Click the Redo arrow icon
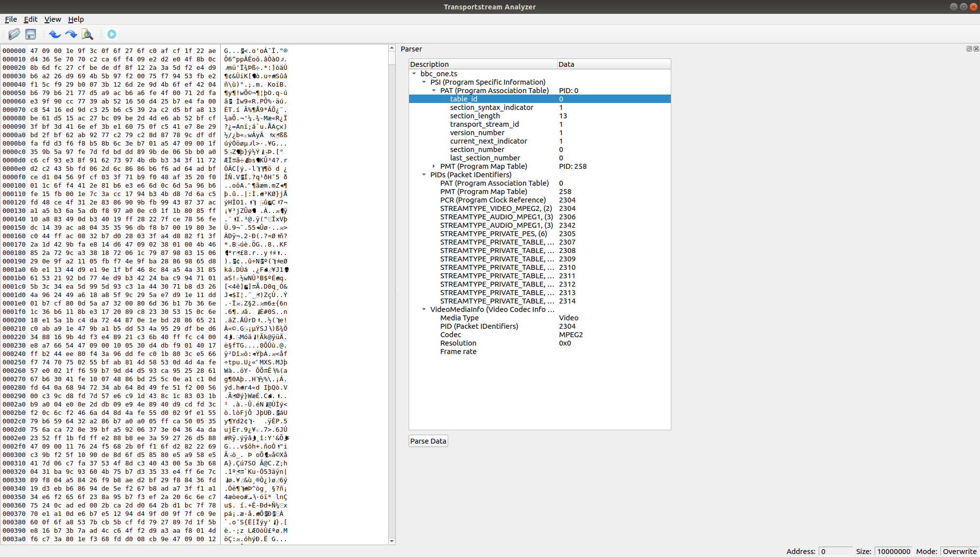Screen dimensions: 980x557 point(71,34)
